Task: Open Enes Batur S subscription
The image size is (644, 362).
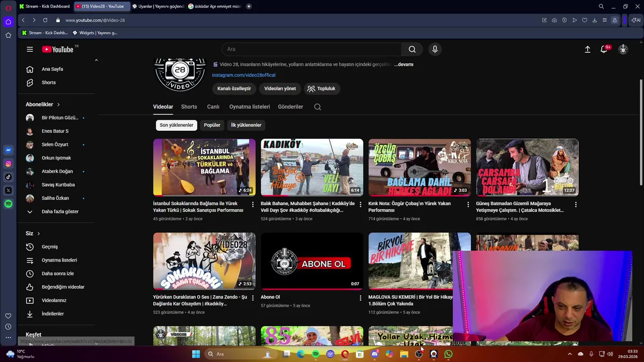Action: coord(56,131)
